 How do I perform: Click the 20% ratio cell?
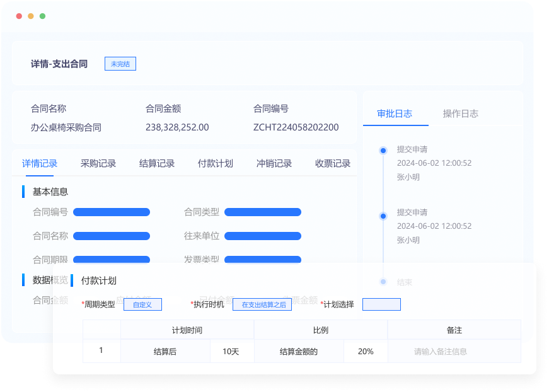(366, 352)
